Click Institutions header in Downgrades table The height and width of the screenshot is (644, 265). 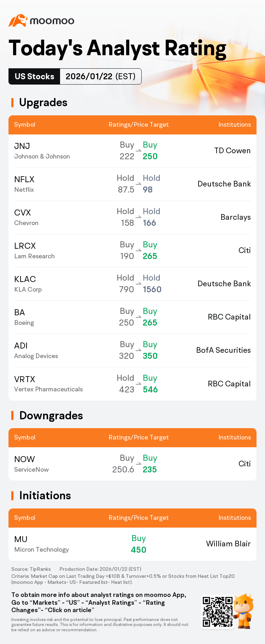[235, 437]
